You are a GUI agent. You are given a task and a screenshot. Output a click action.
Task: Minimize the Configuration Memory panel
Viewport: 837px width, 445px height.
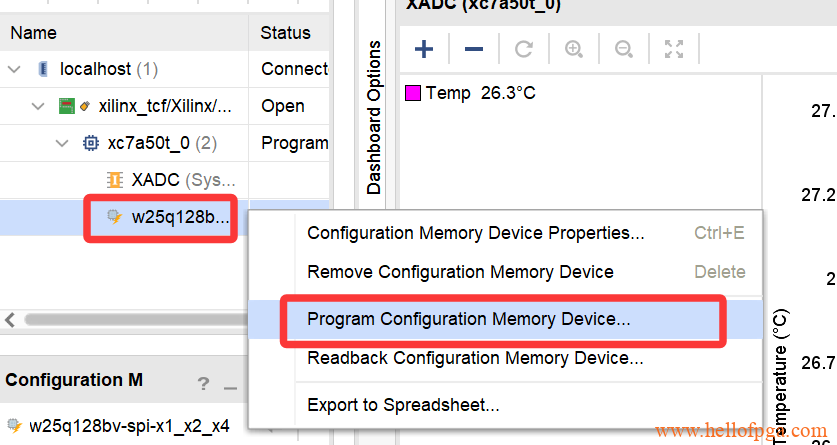tap(230, 383)
